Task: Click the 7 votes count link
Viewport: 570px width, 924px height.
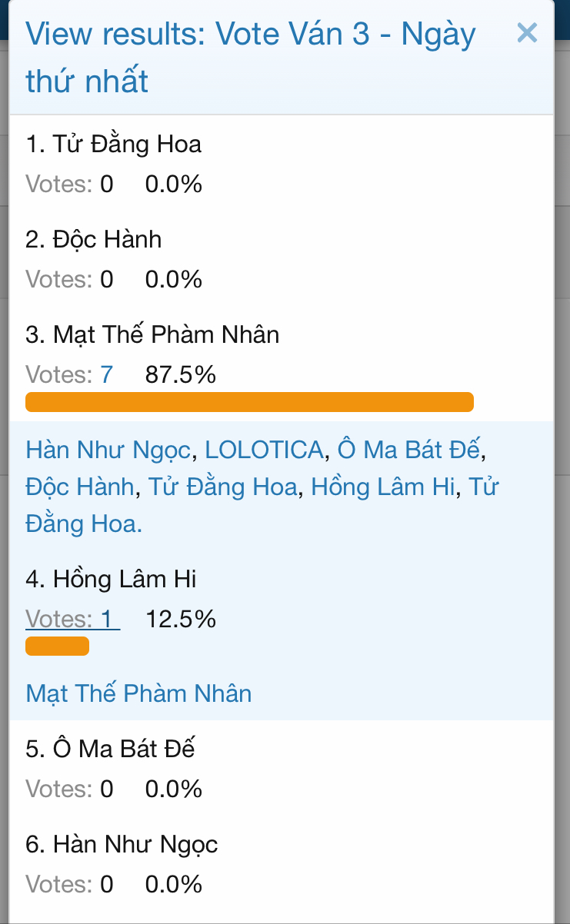Action: (x=106, y=374)
